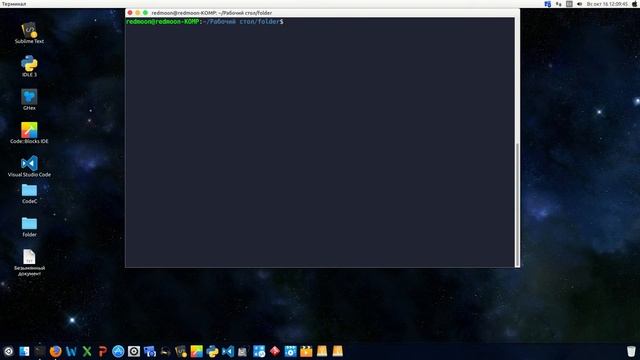This screenshot has height=360, width=640.
Task: Click the Terminal icon in the dock
Action: 40,351
